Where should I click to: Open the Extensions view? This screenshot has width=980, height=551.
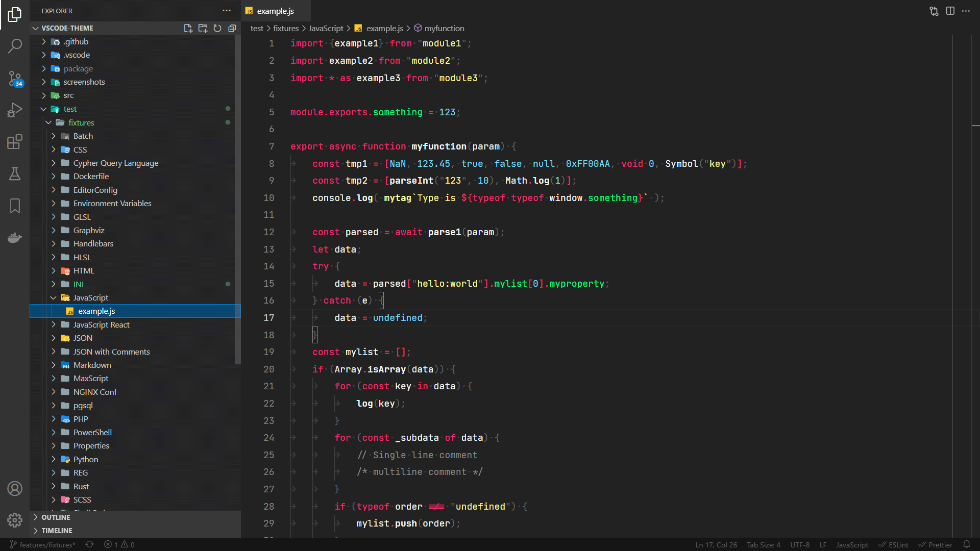(x=15, y=142)
